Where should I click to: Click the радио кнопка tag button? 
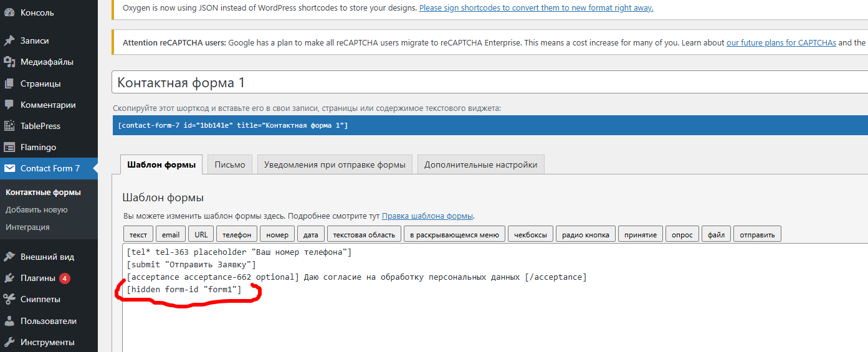586,234
